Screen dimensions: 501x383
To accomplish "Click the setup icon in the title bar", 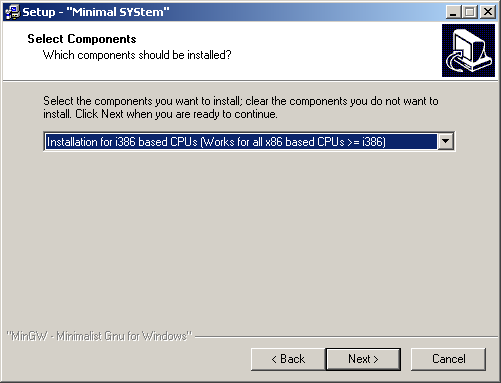I will [x=13, y=12].
